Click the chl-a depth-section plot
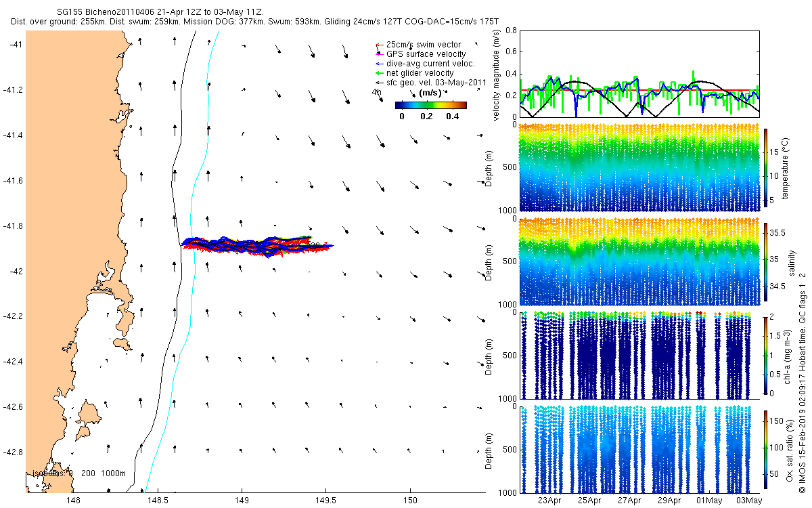This screenshot has width=812, height=508. pos(639,356)
